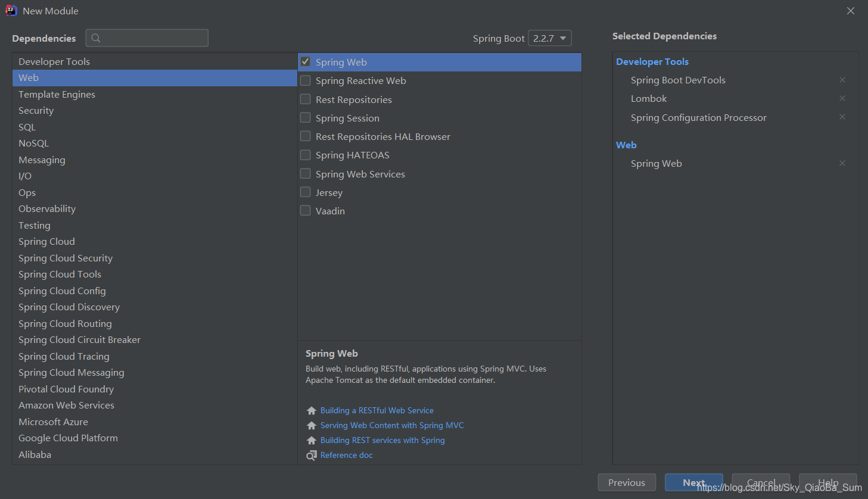Select the Security category

pos(154,111)
